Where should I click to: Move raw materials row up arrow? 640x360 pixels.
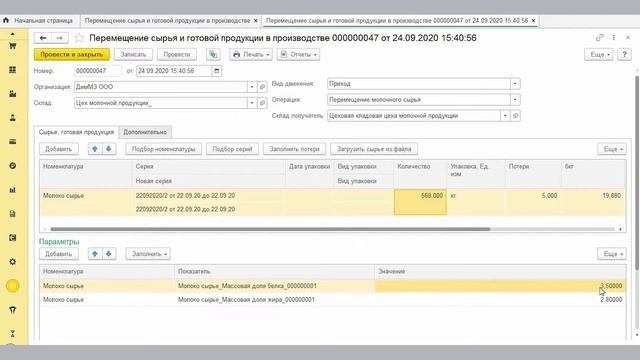(x=95, y=149)
